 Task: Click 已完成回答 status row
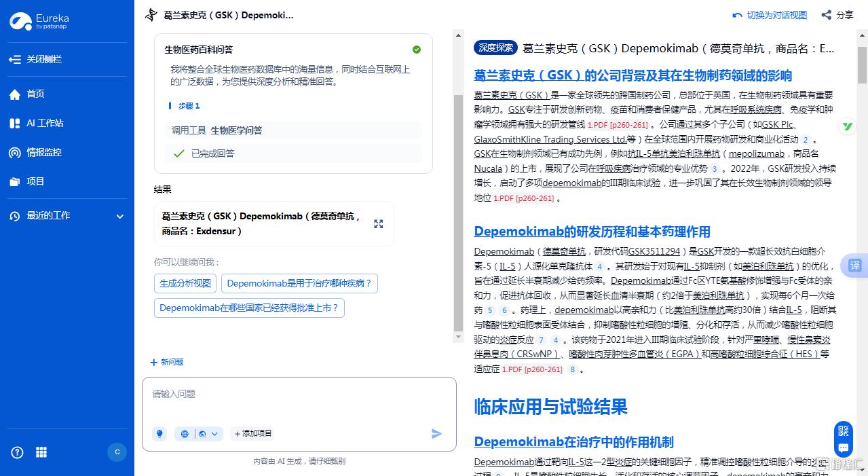tap(294, 153)
